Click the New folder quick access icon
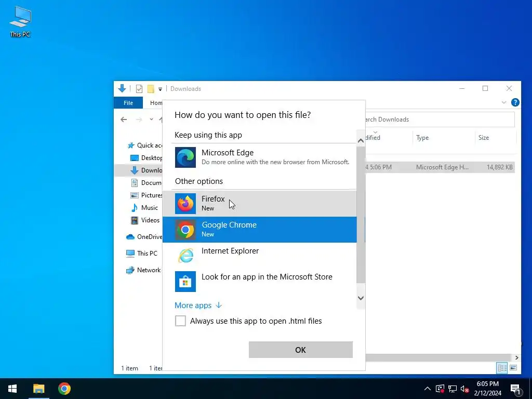Screen dimensions: 532x399 click(151, 89)
